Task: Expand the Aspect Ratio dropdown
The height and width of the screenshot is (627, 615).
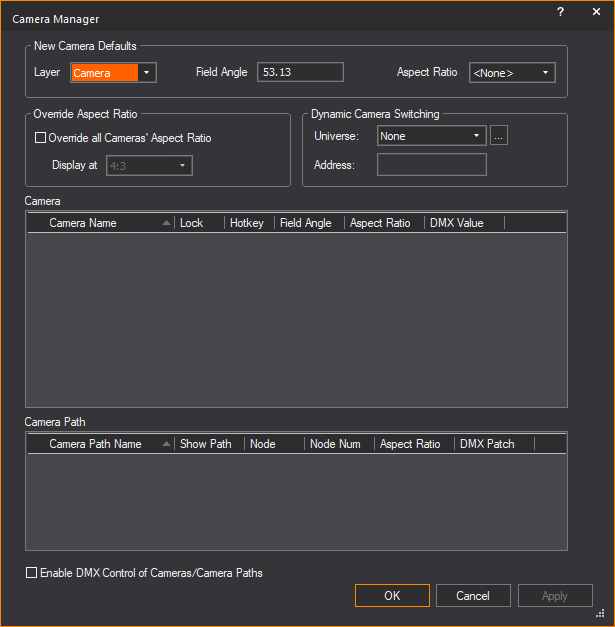Action: tap(511, 73)
